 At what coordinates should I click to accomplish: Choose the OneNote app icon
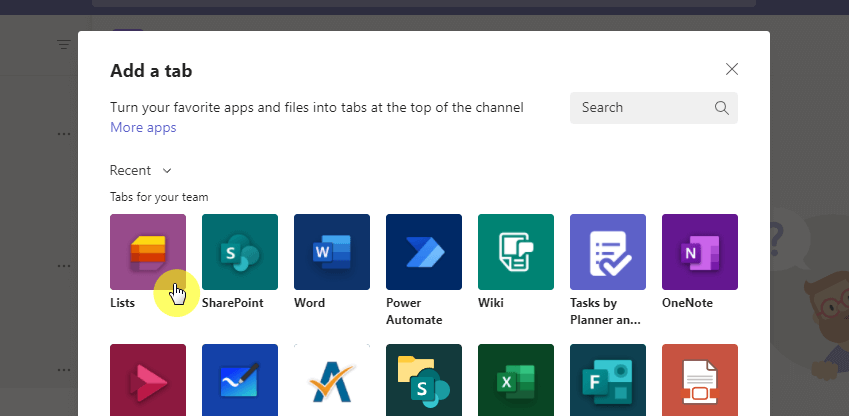point(700,252)
